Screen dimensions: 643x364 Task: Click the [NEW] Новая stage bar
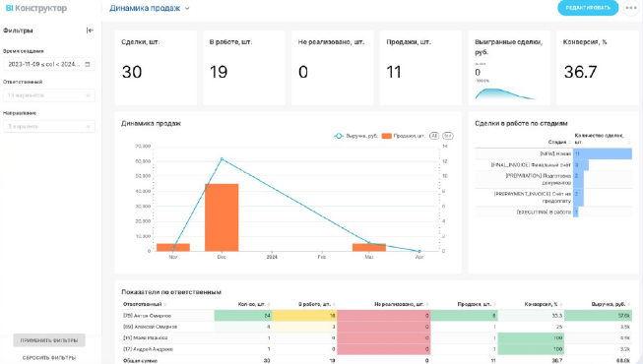(x=603, y=153)
